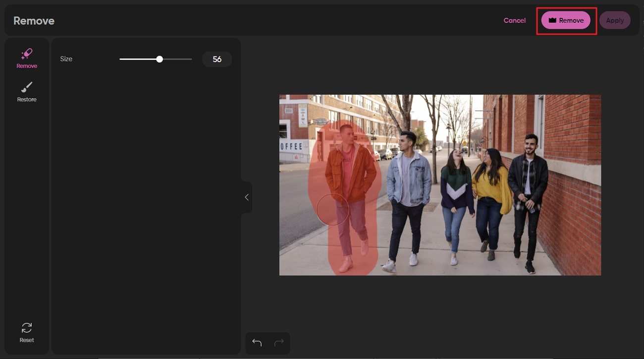Click the right end of the Size slider track

[191, 59]
